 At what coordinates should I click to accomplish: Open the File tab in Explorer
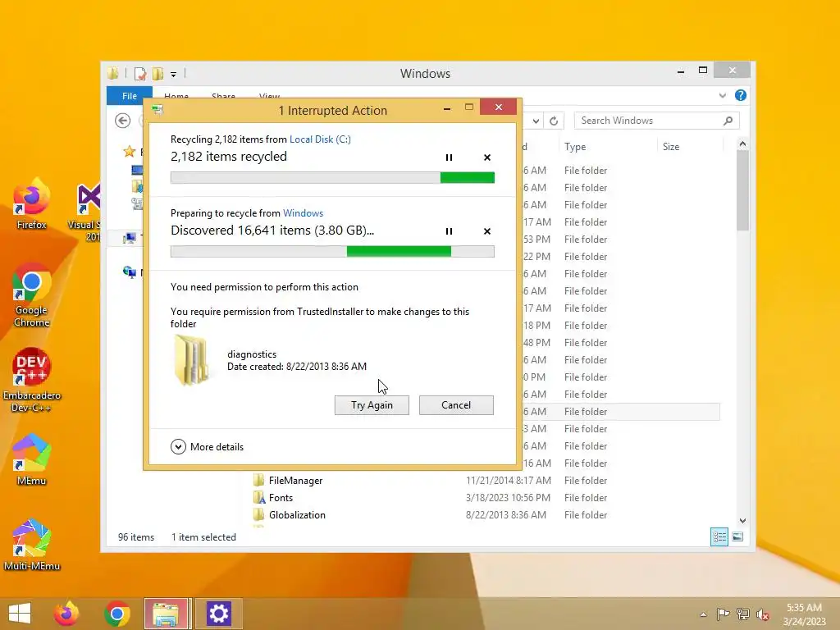[x=129, y=96]
